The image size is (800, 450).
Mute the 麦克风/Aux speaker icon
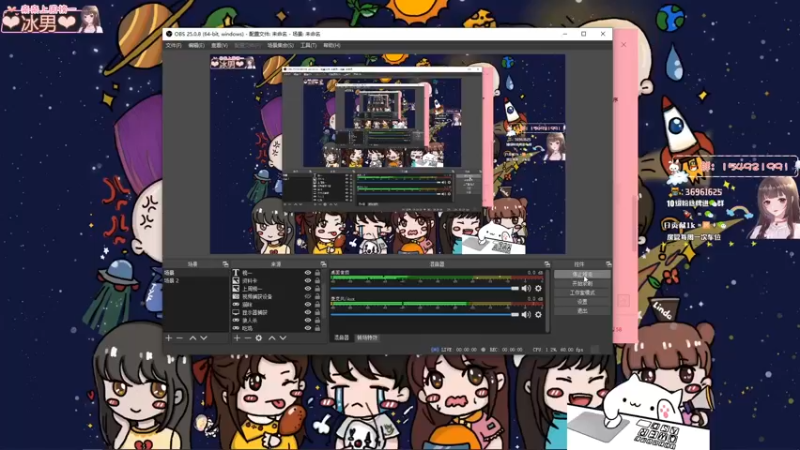point(526,315)
